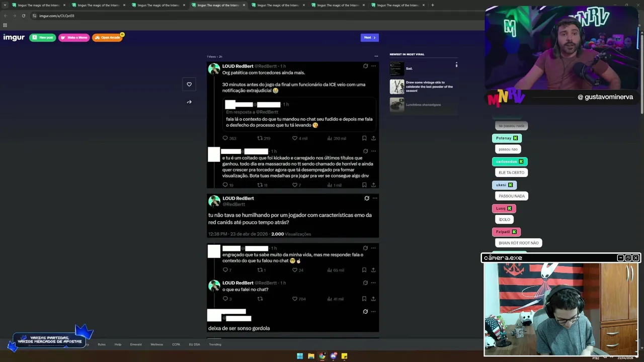Click chat username ukesi
The height and width of the screenshot is (362, 644).
coord(501,185)
